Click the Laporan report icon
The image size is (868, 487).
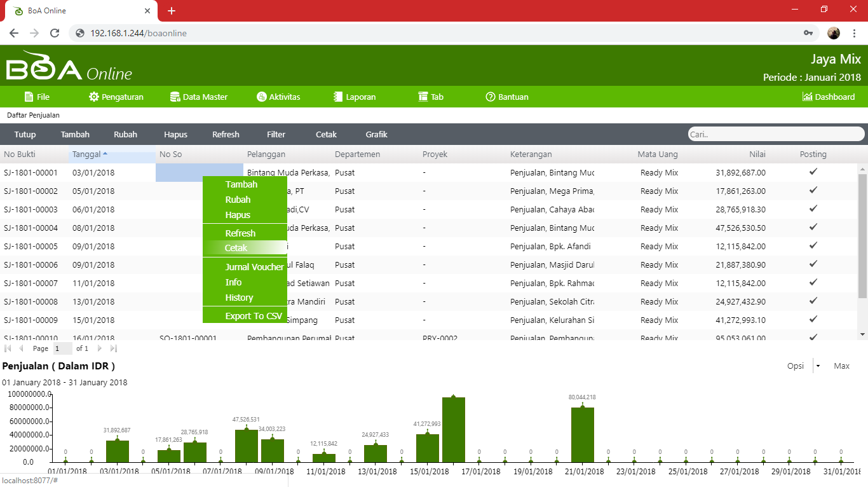(x=338, y=97)
